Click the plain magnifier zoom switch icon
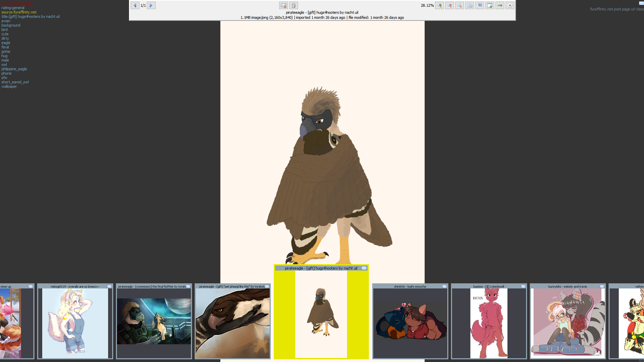Image resolution: width=644 pixels, height=362 pixels. click(460, 5)
